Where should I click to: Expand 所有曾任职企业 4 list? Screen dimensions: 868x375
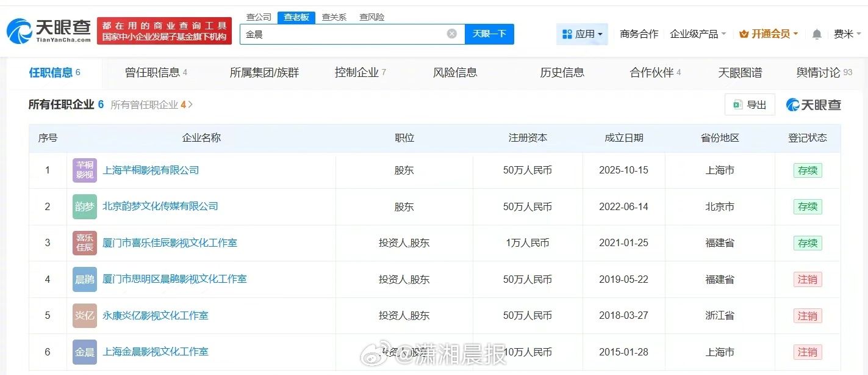(152, 105)
